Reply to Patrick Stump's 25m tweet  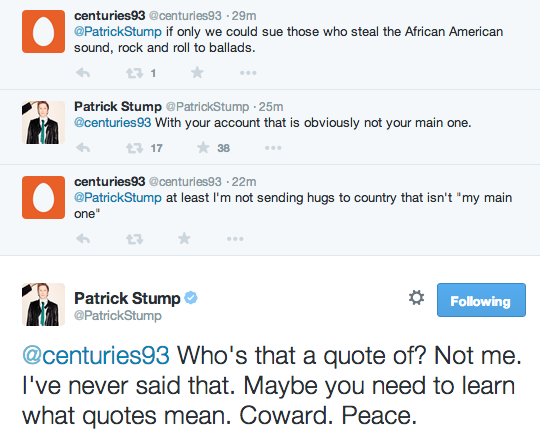(83, 148)
